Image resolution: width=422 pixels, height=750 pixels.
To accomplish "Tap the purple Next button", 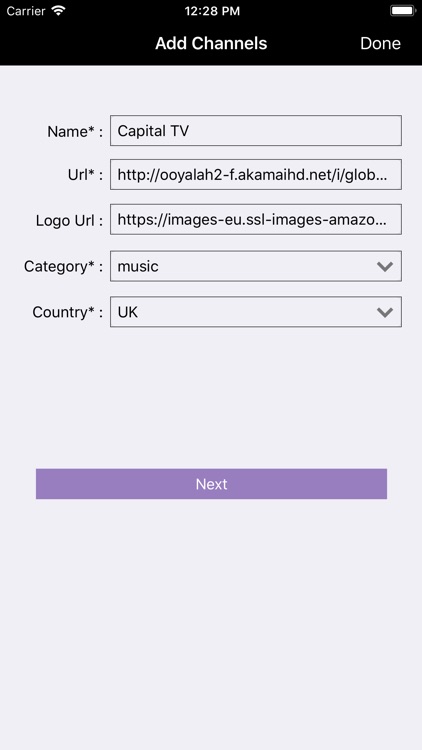I will pos(211,484).
